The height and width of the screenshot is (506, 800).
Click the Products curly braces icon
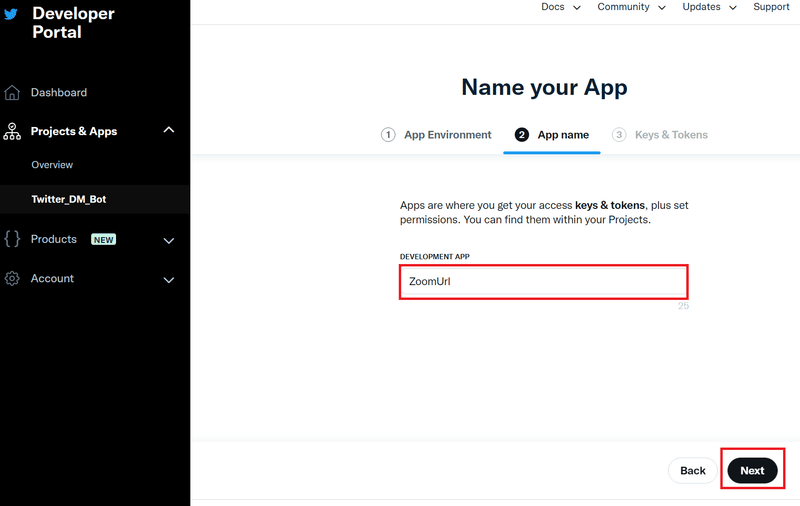12,239
